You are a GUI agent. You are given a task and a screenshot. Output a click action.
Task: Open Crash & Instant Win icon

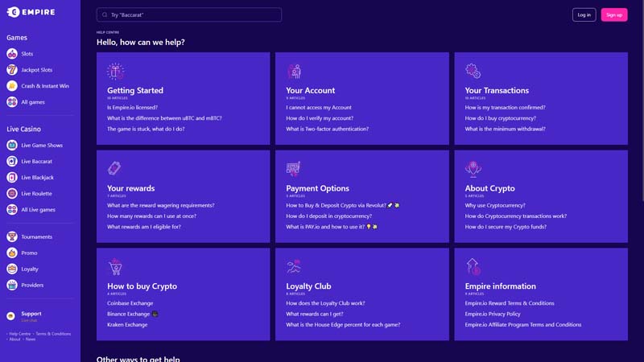click(x=12, y=86)
